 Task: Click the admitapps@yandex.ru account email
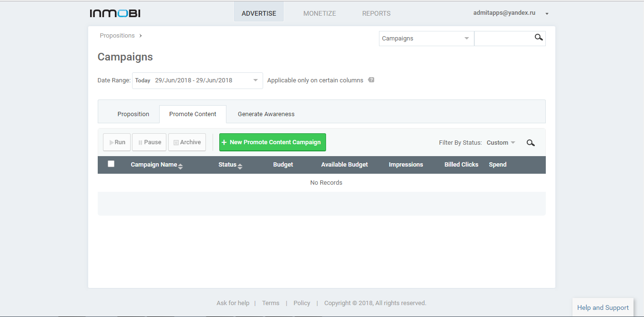[504, 13]
